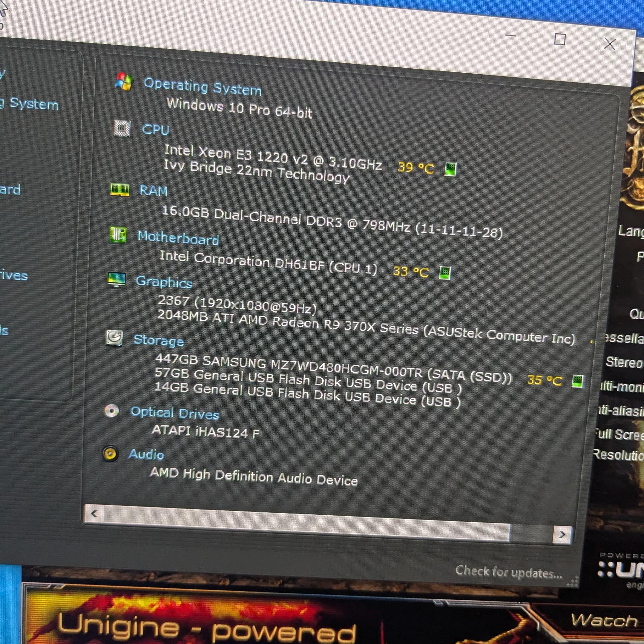
Task: Open the Storage section heading link
Action: click(x=159, y=340)
